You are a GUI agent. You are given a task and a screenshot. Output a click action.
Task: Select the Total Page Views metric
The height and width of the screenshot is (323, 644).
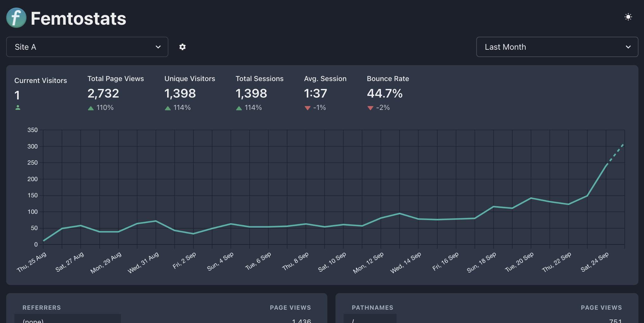(x=116, y=93)
